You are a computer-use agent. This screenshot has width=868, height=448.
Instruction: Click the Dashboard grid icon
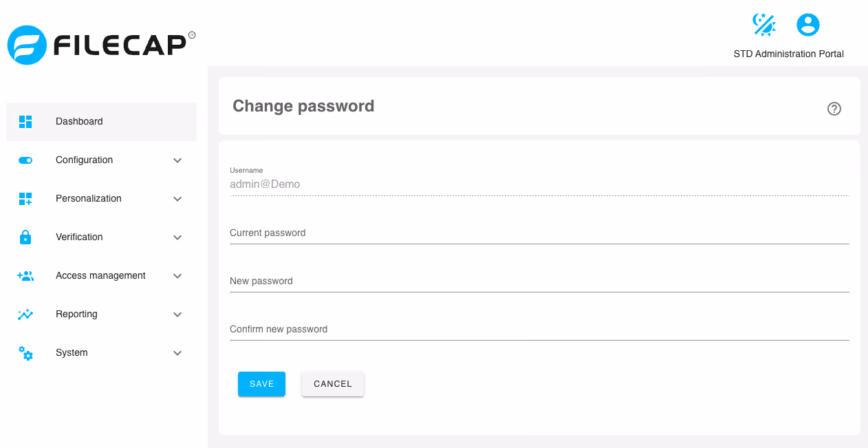(25, 122)
